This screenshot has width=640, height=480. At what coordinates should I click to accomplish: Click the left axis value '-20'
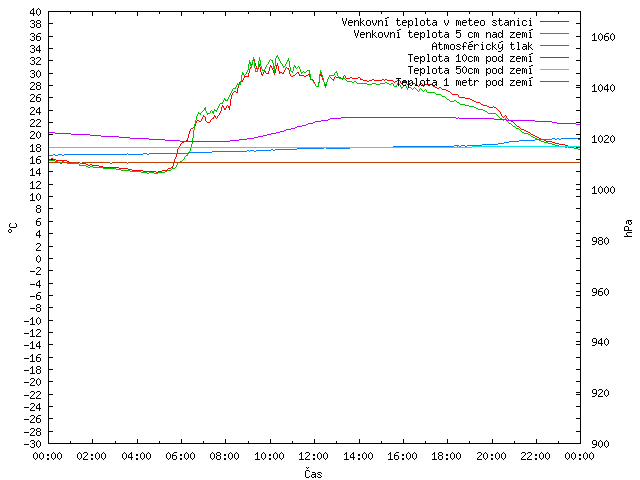point(33,382)
